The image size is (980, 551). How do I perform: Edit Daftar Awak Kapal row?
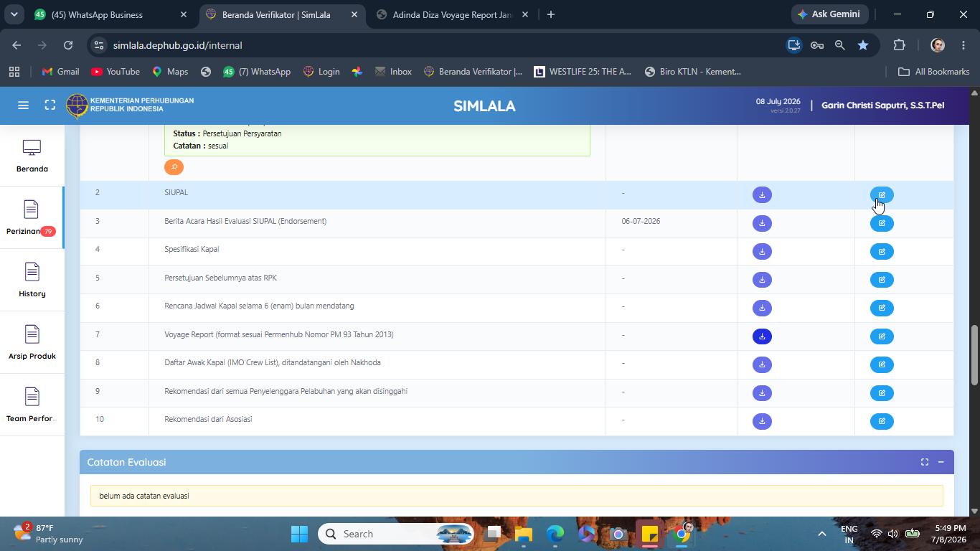click(x=882, y=364)
